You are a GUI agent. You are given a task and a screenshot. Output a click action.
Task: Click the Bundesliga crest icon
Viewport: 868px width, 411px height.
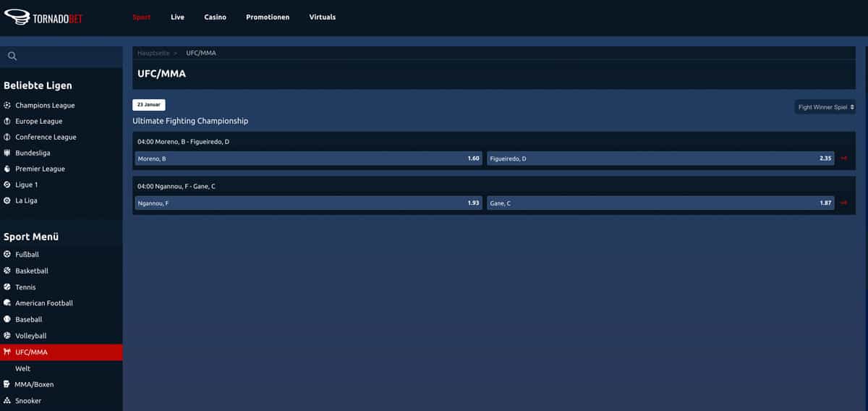(x=7, y=153)
